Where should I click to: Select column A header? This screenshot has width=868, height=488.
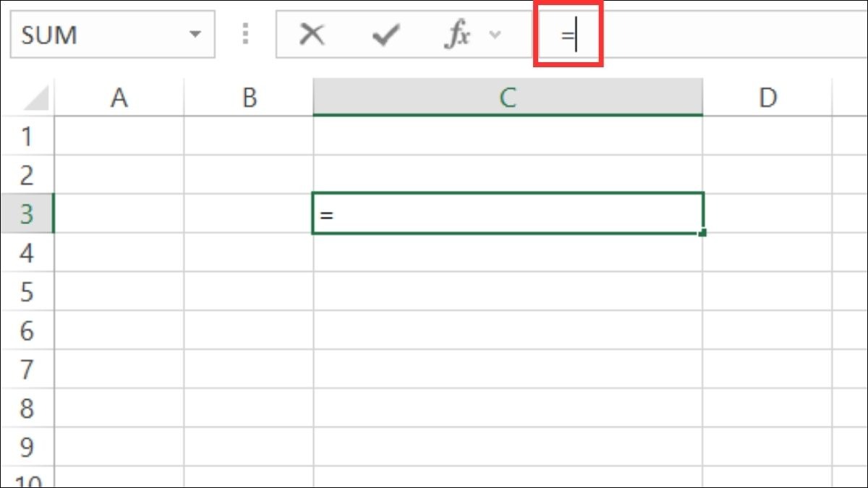click(119, 98)
